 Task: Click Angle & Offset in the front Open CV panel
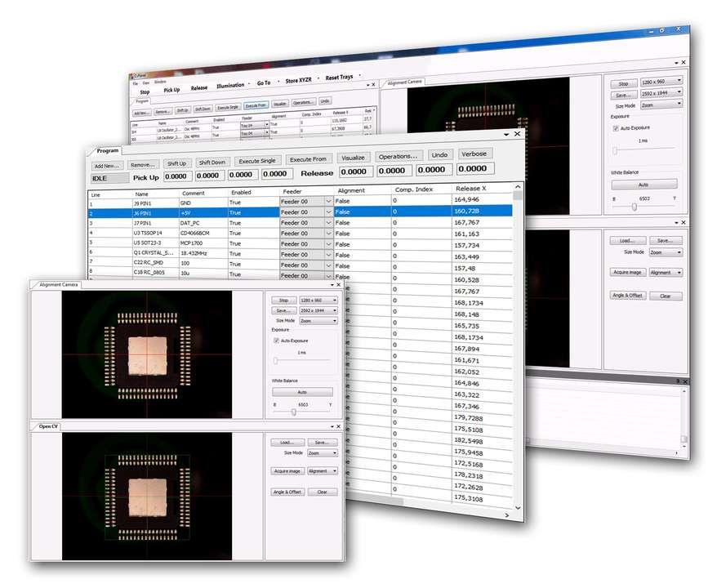(x=287, y=492)
